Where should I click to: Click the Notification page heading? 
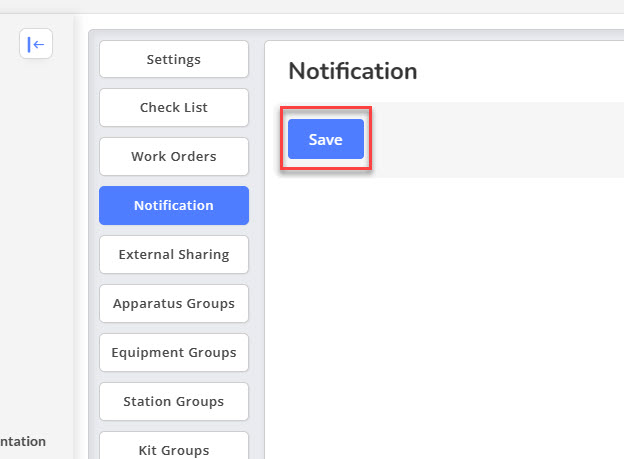[353, 71]
